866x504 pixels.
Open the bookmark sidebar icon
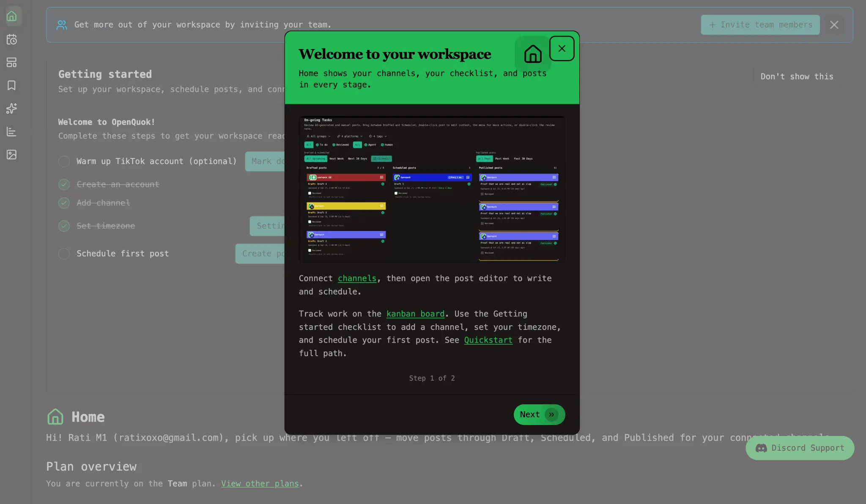pyautogui.click(x=12, y=85)
